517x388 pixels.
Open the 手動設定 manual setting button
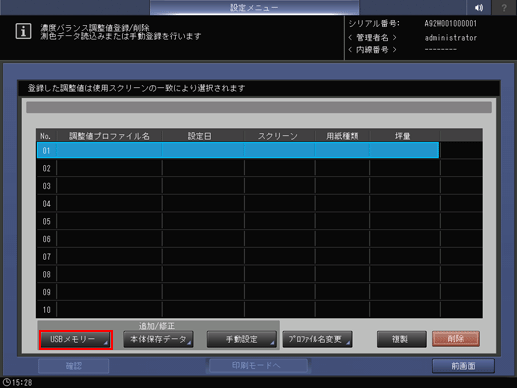(x=241, y=340)
